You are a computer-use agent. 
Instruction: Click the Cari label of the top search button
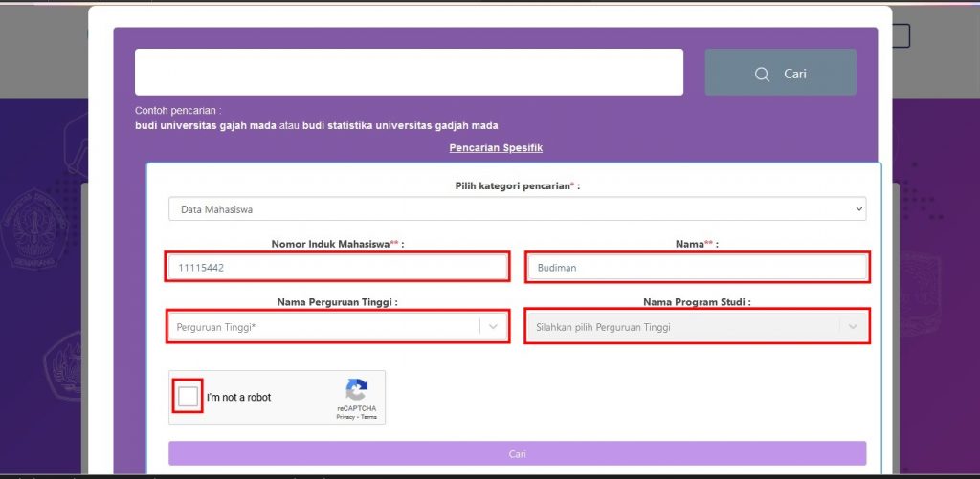tap(795, 74)
